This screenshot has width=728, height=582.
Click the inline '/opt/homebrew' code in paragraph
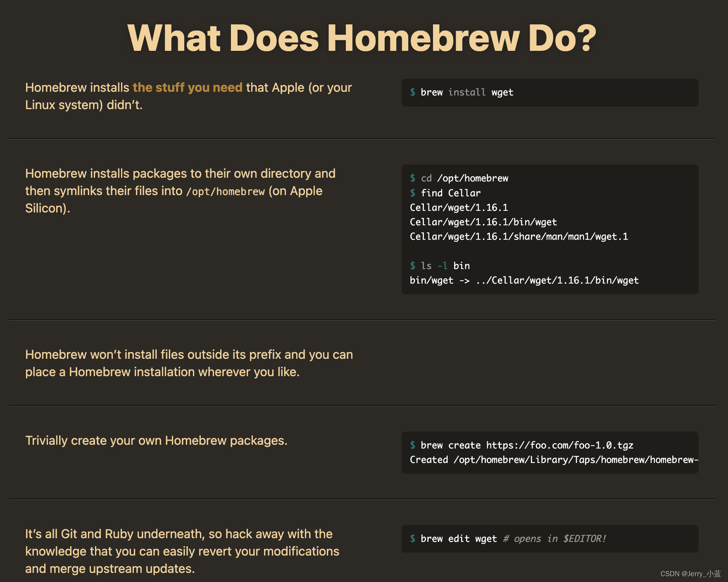(x=225, y=191)
